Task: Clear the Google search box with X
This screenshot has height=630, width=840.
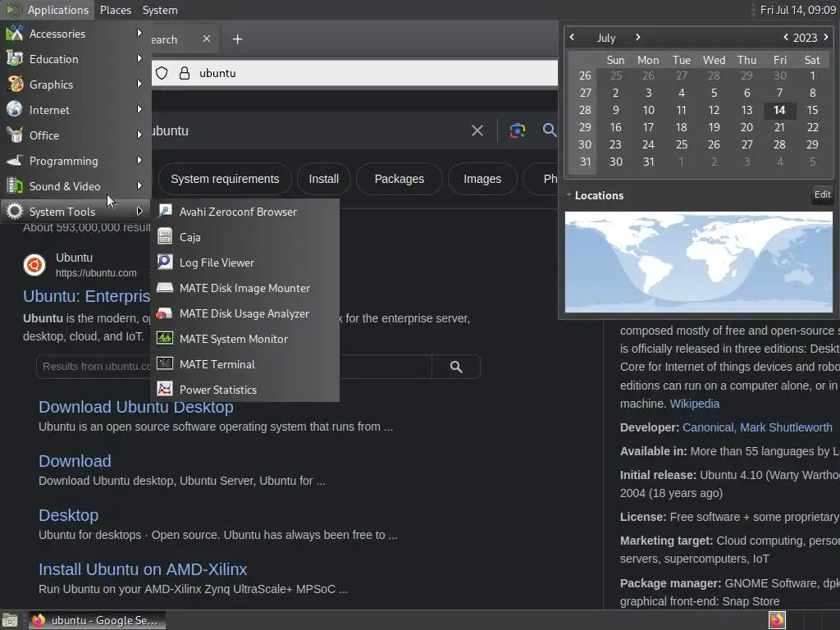Action: click(477, 130)
